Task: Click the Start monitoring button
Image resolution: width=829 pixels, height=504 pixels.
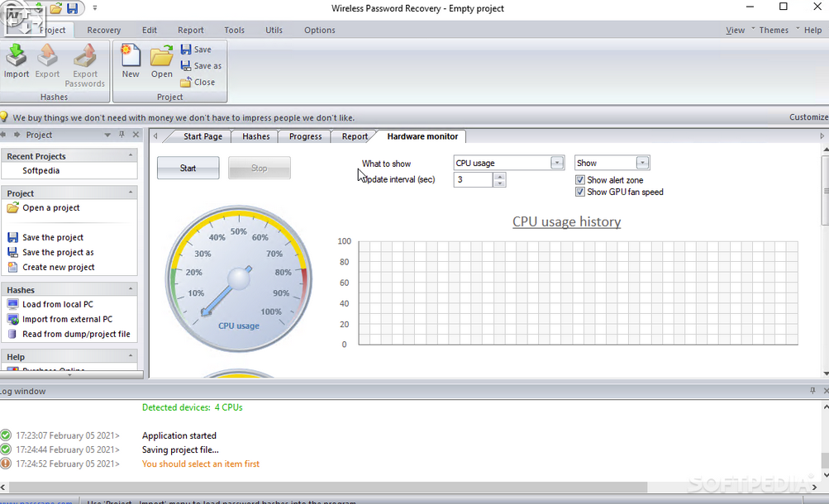Action: coord(188,168)
